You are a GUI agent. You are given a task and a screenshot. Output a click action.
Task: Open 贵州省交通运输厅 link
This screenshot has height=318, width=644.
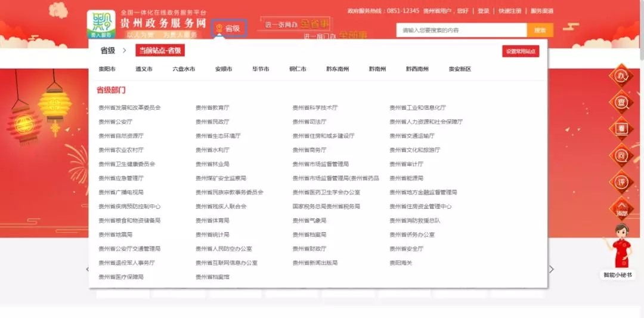coord(412,135)
